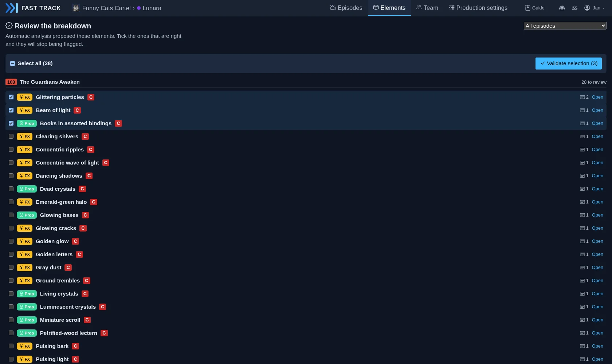
Task: Click the Lunara project breadcrumb
Action: click(152, 8)
